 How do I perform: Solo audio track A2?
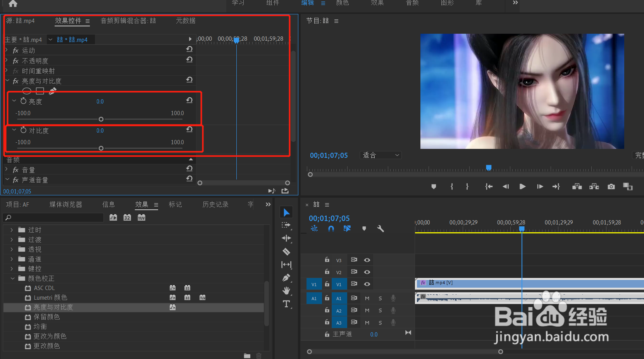tap(380, 311)
